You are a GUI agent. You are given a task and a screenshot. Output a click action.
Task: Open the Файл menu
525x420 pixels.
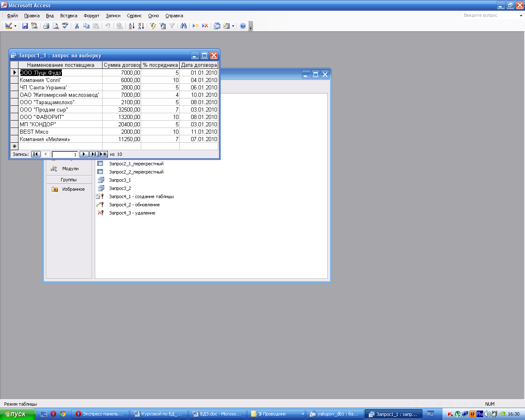pos(12,16)
